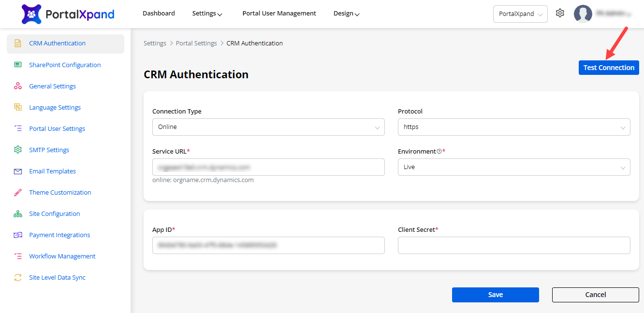This screenshot has height=313, width=644.
Task: Click the blue Save button
Action: [x=495, y=295]
